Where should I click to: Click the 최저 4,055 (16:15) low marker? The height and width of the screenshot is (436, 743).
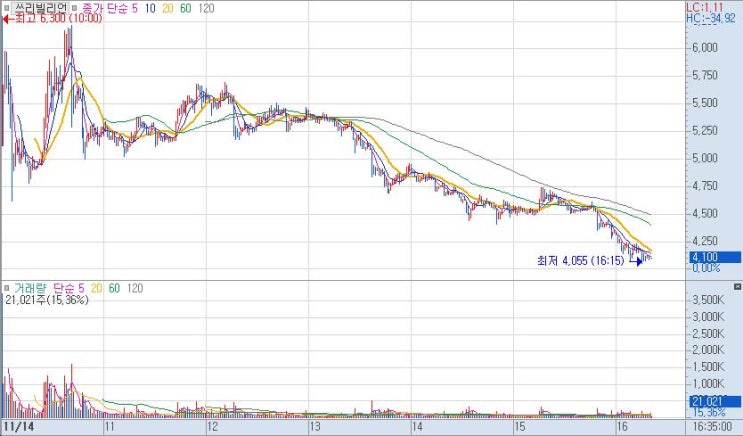pyautogui.click(x=590, y=260)
